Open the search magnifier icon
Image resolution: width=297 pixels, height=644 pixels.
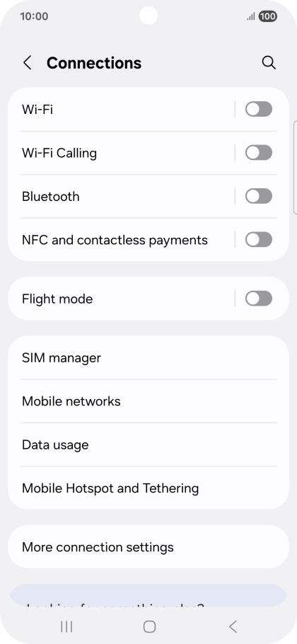click(269, 63)
